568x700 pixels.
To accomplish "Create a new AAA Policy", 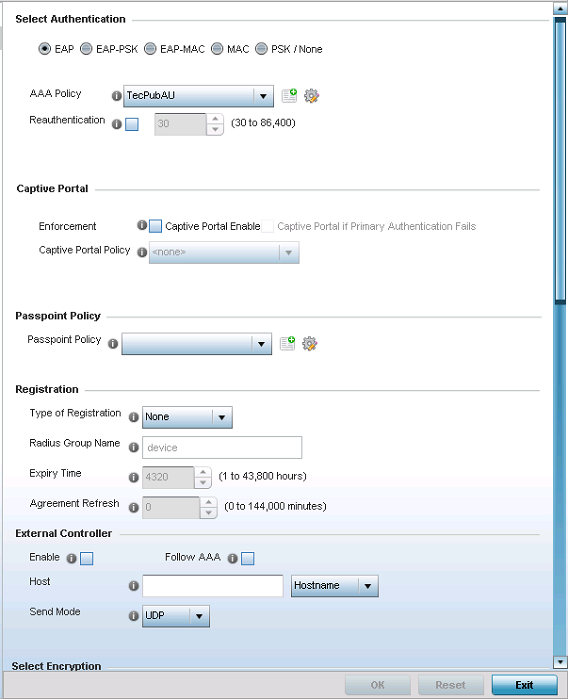I will (x=289, y=96).
